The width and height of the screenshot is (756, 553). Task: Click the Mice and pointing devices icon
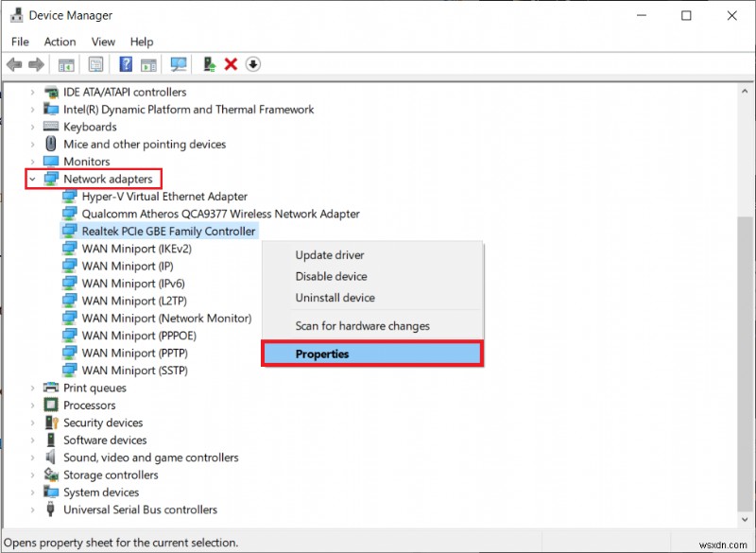click(x=51, y=144)
